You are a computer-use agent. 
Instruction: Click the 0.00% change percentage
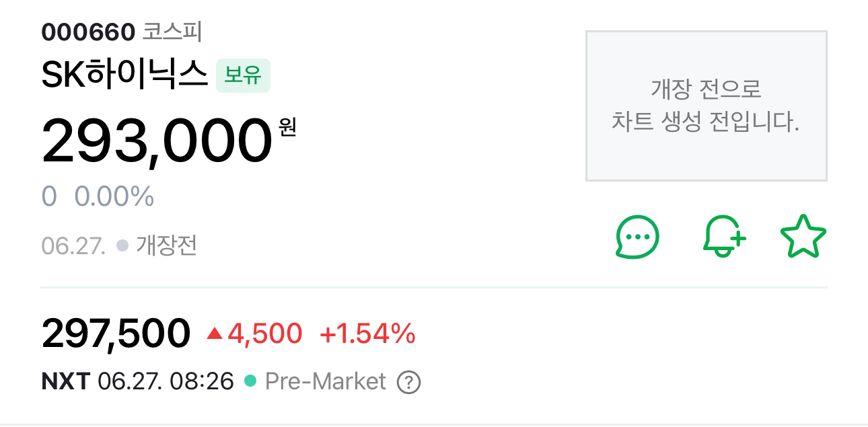114,196
